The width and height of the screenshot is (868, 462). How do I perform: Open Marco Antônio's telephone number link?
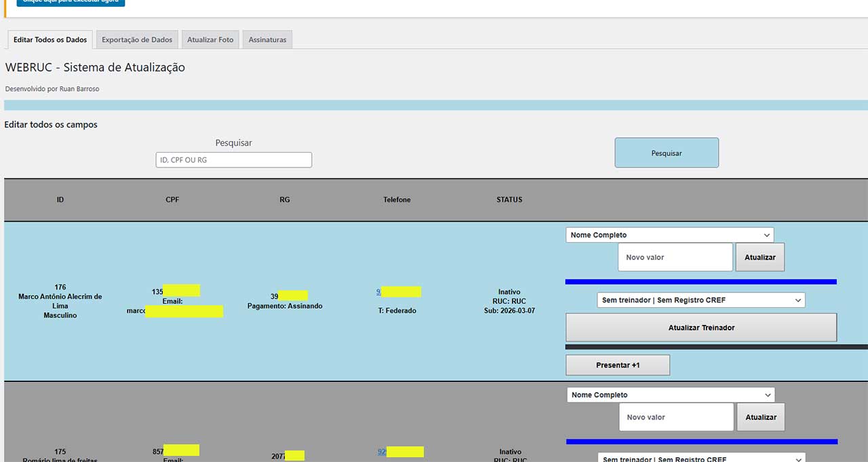click(x=379, y=292)
